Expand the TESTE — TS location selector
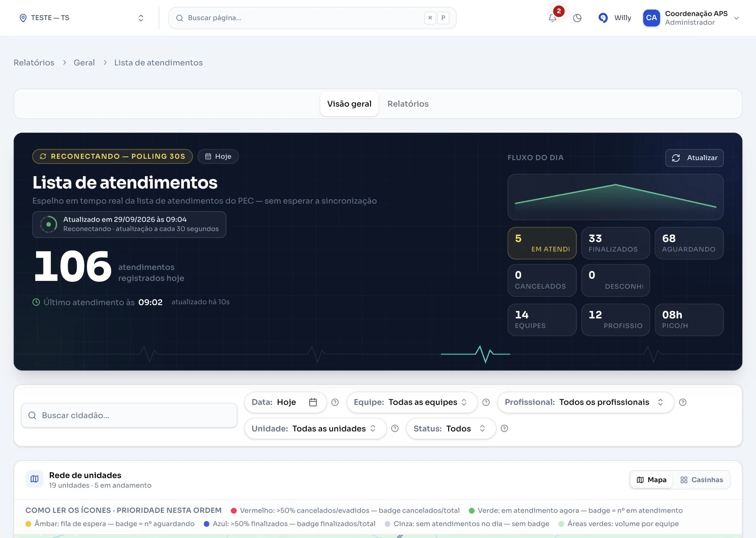Viewport: 756px width, 538px height. point(81,18)
